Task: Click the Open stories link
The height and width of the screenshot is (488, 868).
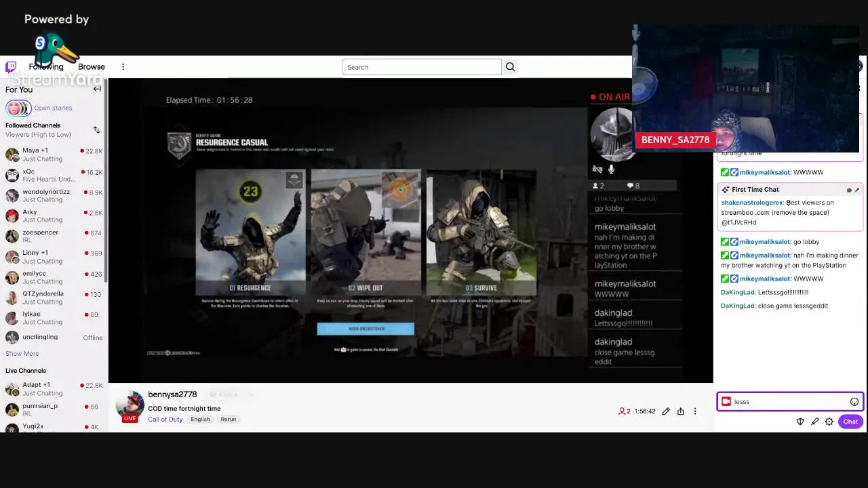Action: point(53,108)
